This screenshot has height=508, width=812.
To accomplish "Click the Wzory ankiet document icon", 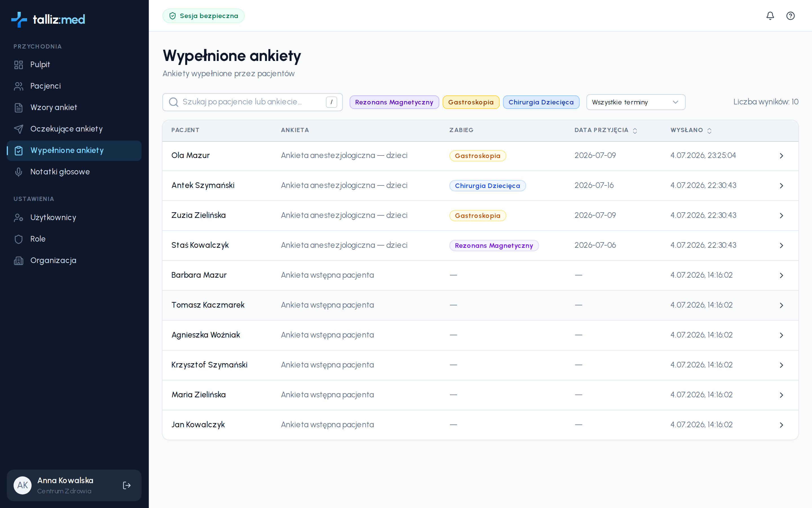I will pyautogui.click(x=18, y=108).
